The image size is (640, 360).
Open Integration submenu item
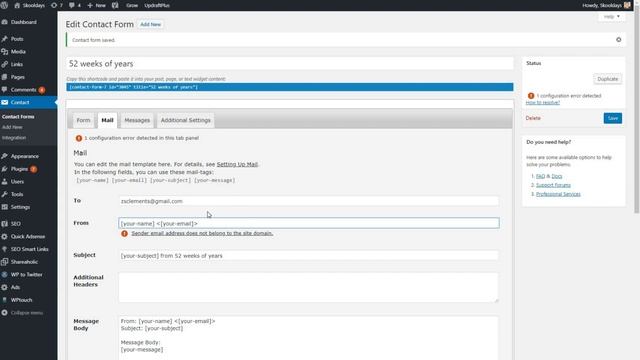(x=14, y=138)
